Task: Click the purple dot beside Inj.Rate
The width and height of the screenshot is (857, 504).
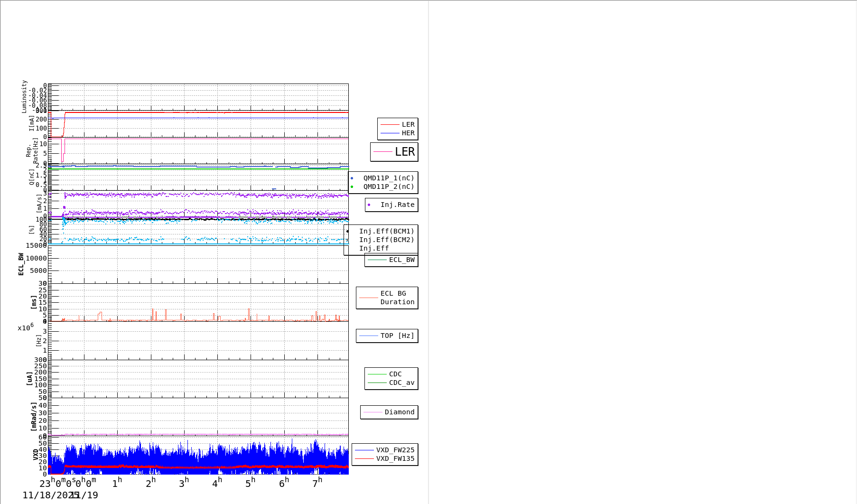Action: click(x=369, y=205)
